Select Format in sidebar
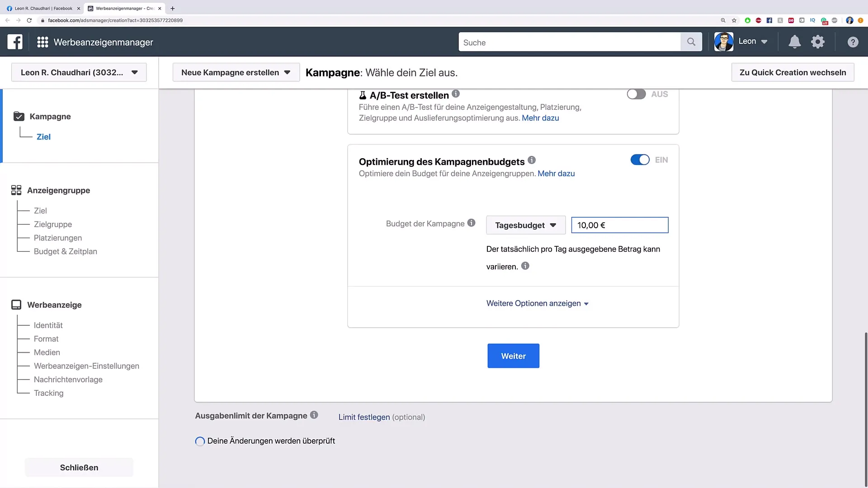Image resolution: width=868 pixels, height=488 pixels. click(46, 339)
